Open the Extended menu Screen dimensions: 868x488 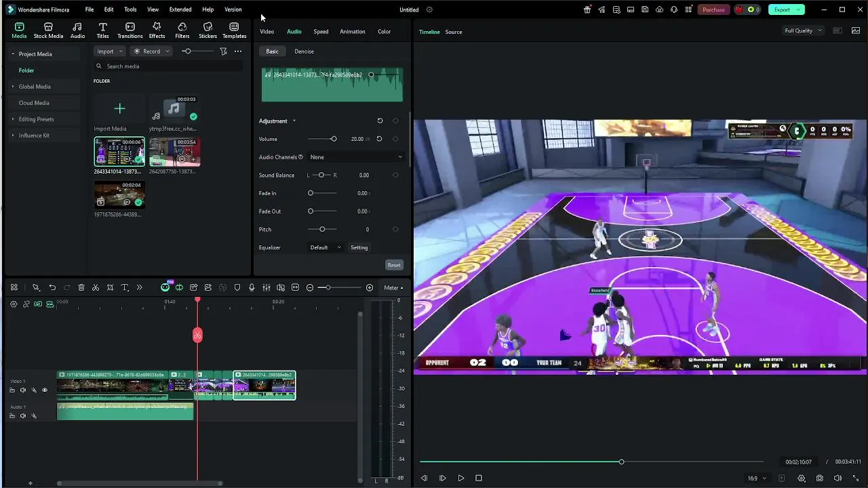[180, 9]
